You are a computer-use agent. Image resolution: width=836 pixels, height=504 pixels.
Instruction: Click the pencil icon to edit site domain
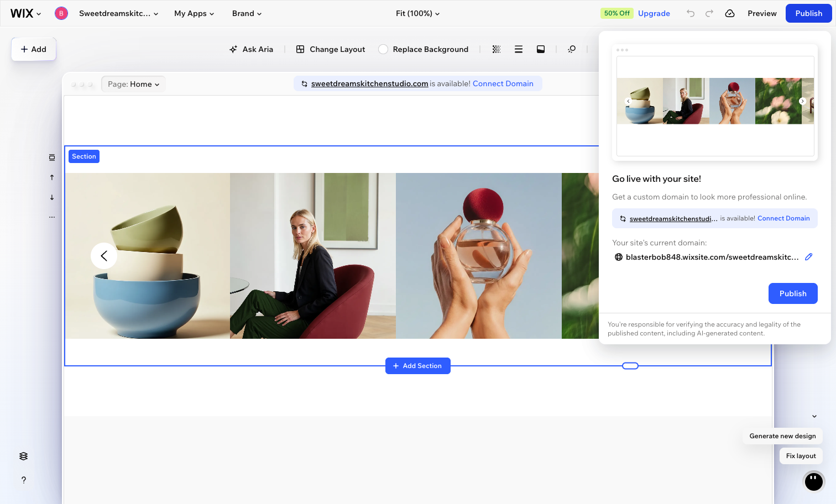(x=808, y=257)
